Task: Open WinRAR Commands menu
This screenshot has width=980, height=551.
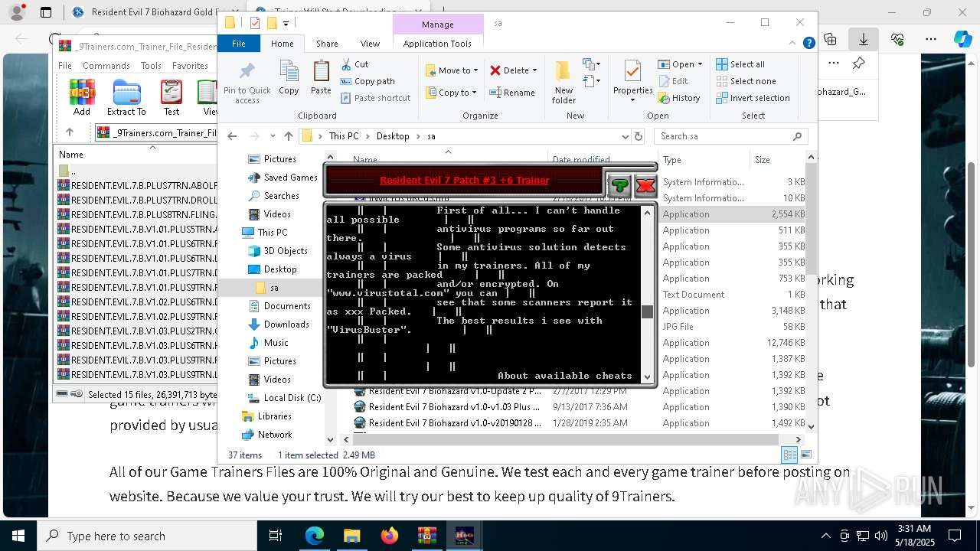Action: coord(106,66)
